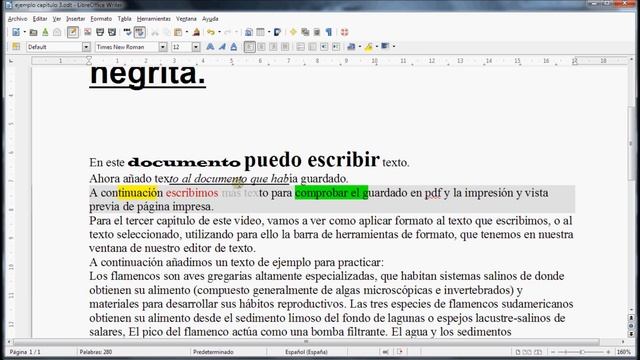The width and height of the screenshot is (640, 360).
Task: Run Spelling and Grammar check icon
Action: 127,32
